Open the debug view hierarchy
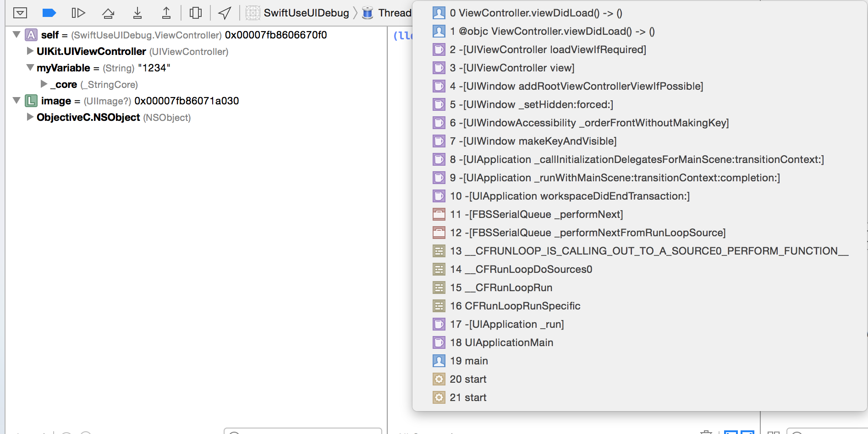Screen dimensions: 868x434 pyautogui.click(x=196, y=13)
